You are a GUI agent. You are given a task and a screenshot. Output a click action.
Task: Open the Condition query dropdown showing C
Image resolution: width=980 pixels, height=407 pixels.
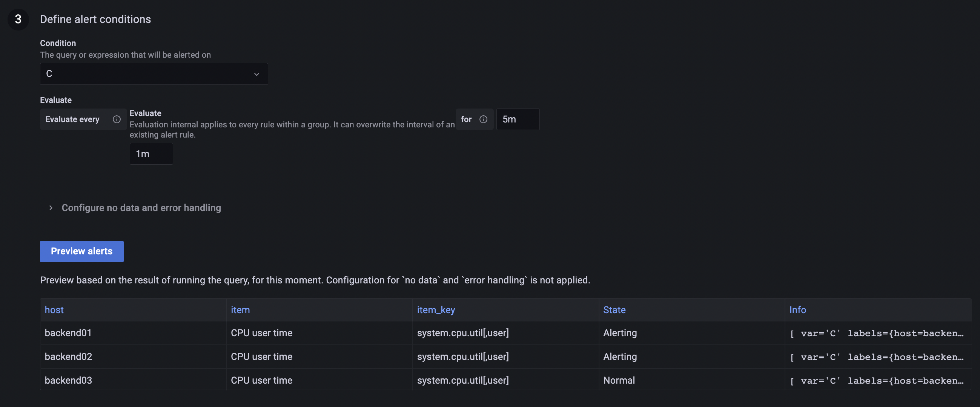[x=154, y=74]
